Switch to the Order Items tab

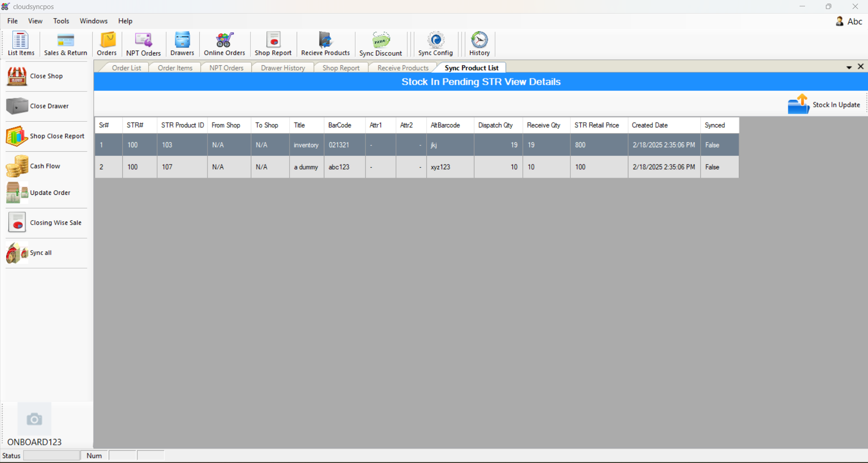click(x=175, y=68)
